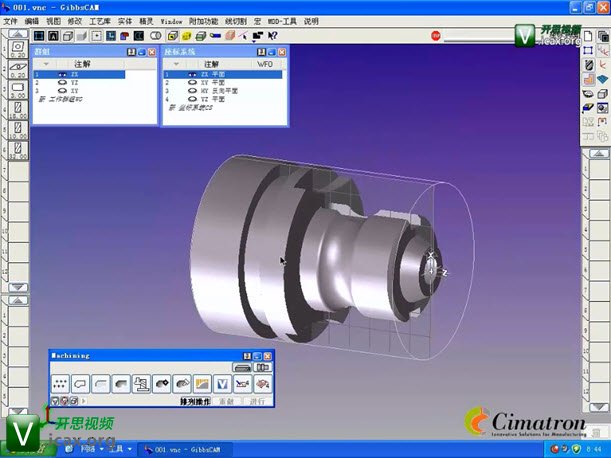
Task: Open the tool holder icon in right palette
Action: coord(589,65)
